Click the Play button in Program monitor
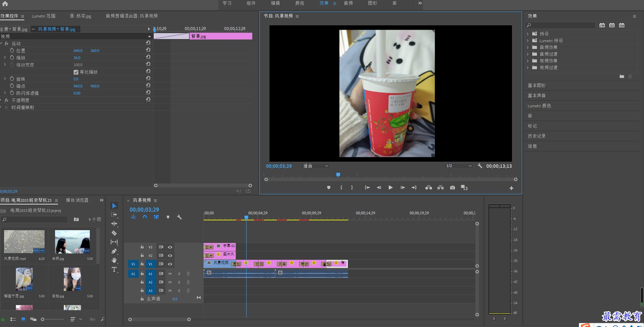The width and height of the screenshot is (644, 327). pos(390,188)
